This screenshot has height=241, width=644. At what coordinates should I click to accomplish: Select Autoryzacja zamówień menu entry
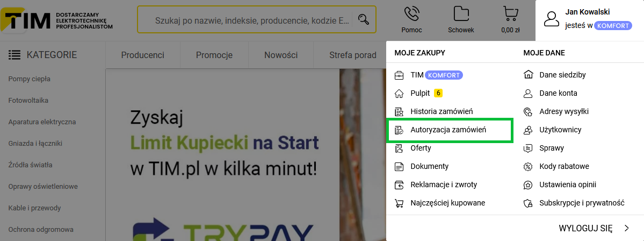tap(448, 130)
